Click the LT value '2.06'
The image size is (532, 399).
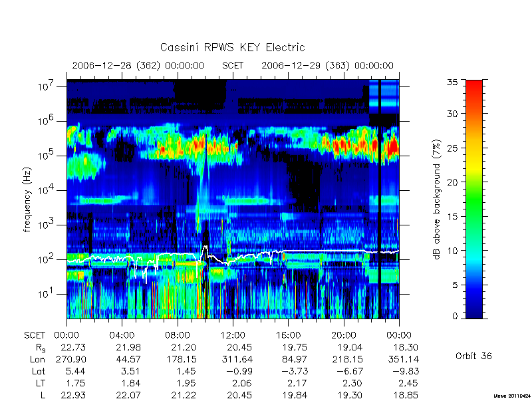(242, 383)
